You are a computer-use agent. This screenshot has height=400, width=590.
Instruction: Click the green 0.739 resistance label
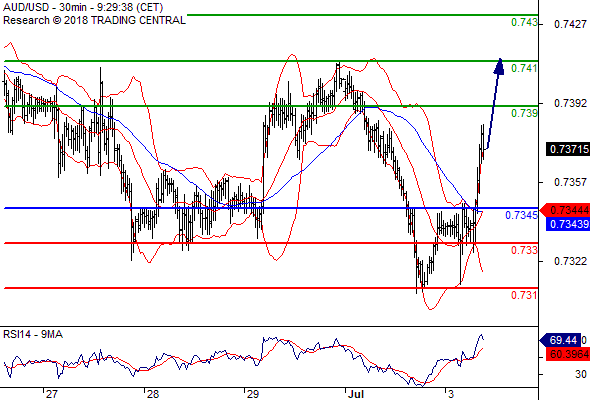[524, 113]
